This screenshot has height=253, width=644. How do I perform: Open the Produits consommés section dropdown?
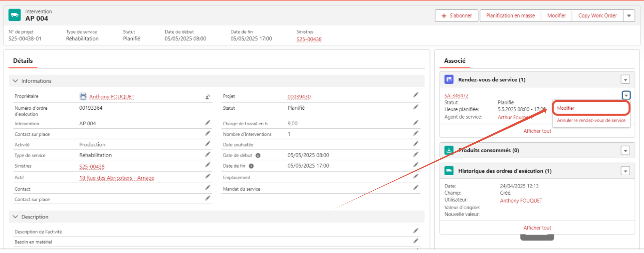(x=625, y=150)
